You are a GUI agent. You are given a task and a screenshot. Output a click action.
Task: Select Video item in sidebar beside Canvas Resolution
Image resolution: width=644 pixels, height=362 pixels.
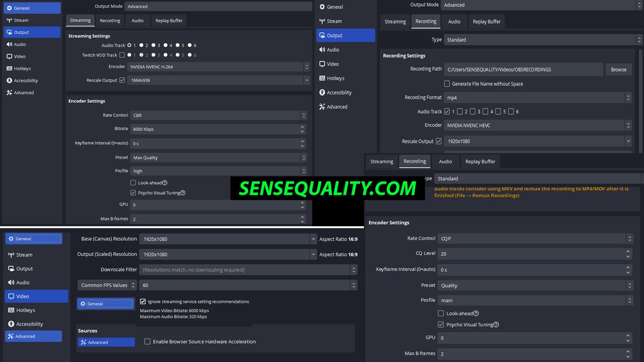click(x=37, y=296)
